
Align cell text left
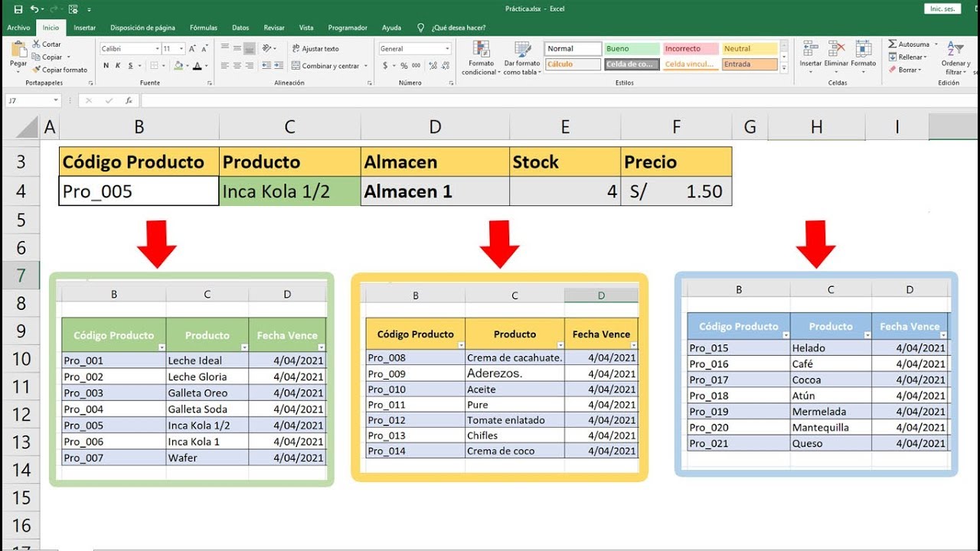[225, 66]
